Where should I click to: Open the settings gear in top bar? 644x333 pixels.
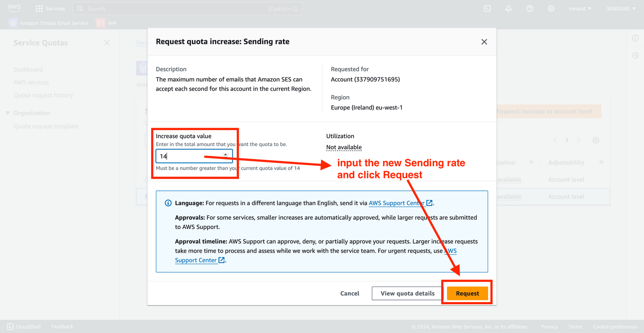(551, 9)
